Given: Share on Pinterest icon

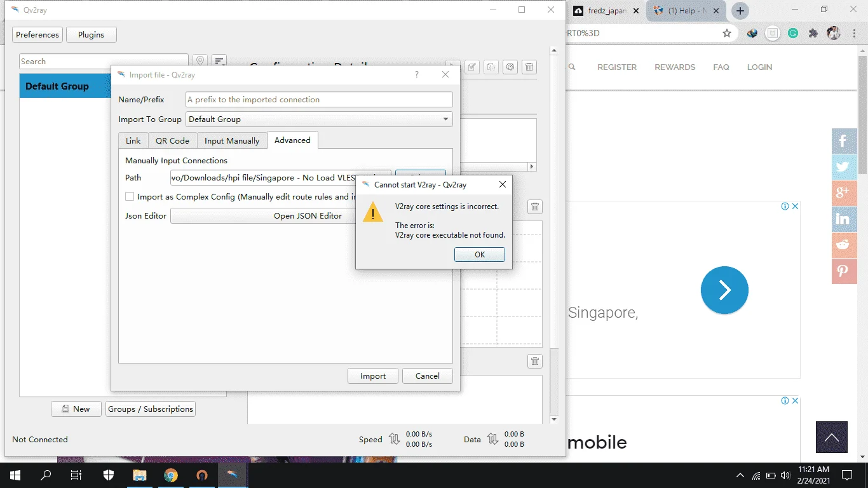Looking at the screenshot, I should tap(844, 271).
